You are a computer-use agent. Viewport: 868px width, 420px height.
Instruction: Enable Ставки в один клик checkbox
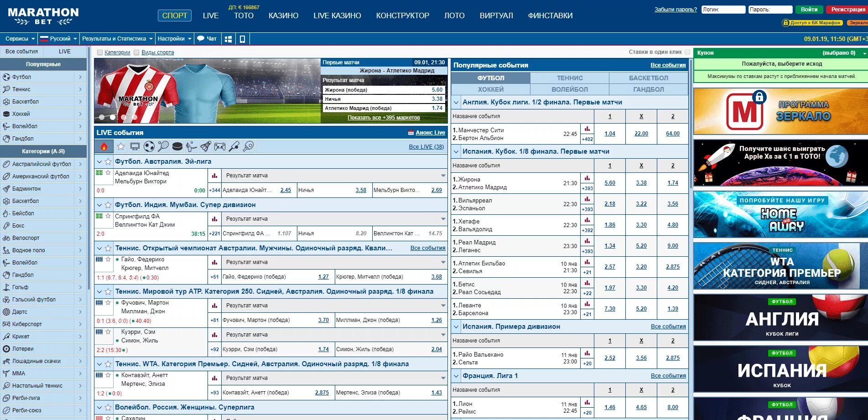click(687, 52)
